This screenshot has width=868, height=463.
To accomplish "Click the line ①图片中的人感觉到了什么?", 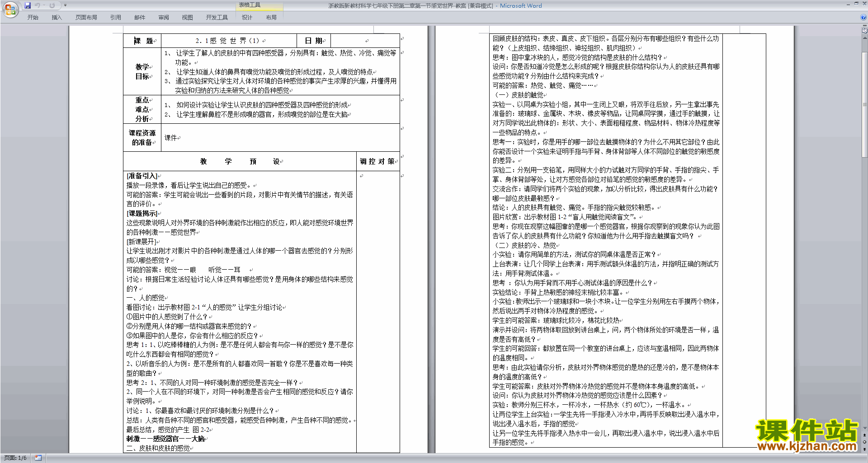I will click(167, 317).
